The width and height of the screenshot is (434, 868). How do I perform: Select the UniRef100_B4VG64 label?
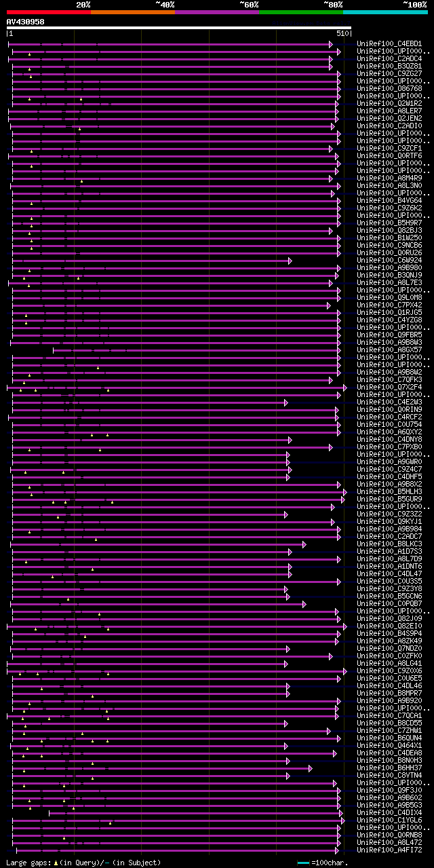click(x=389, y=201)
